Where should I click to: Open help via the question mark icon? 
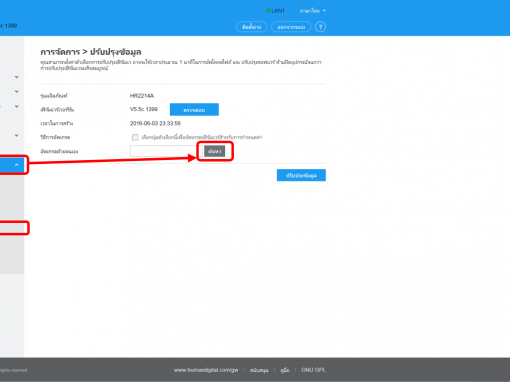320,27
